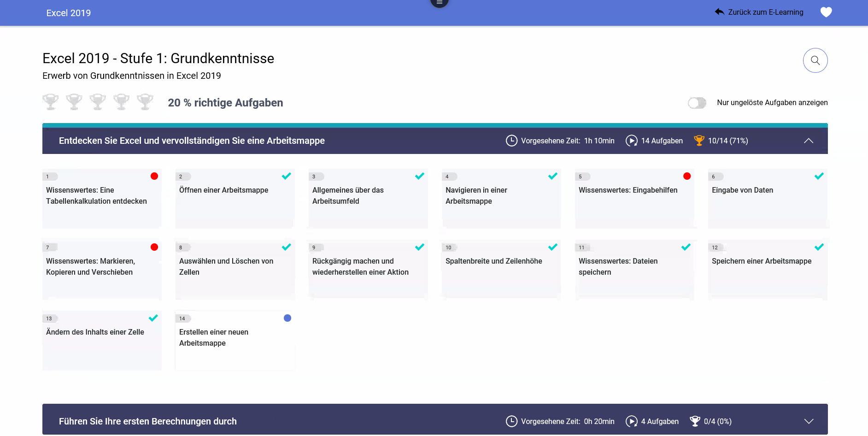Click the play icon beside 14 Aufgaben
The height and width of the screenshot is (436, 868).
[x=631, y=141]
